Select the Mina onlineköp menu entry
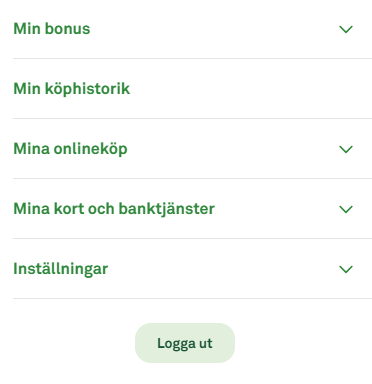The width and height of the screenshot is (372, 384). (x=192, y=149)
